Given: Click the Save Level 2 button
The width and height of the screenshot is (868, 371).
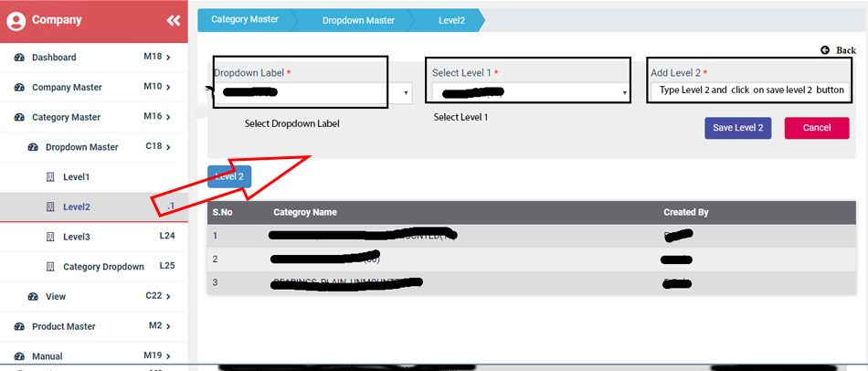Looking at the screenshot, I should [x=737, y=128].
